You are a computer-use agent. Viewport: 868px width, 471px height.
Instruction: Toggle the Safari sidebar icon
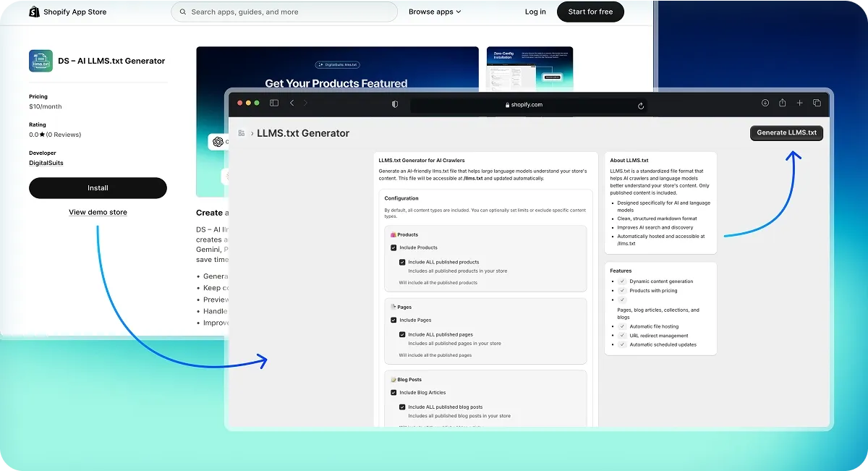pyautogui.click(x=274, y=103)
